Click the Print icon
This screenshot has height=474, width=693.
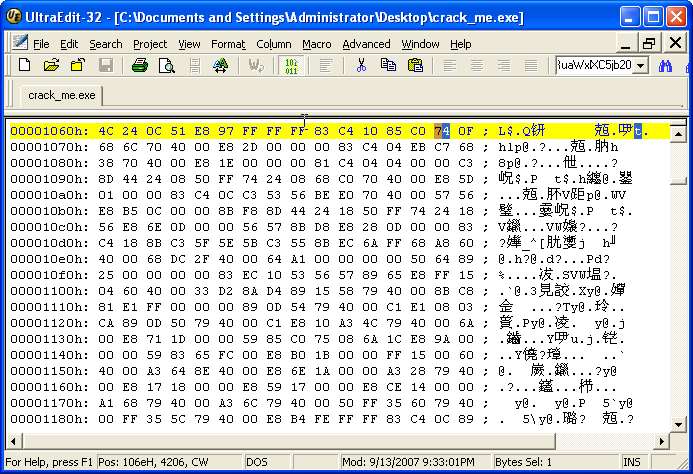[x=140, y=65]
